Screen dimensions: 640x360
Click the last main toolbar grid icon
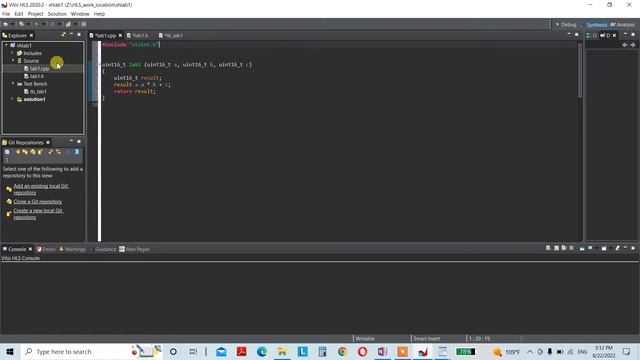[x=84, y=24]
